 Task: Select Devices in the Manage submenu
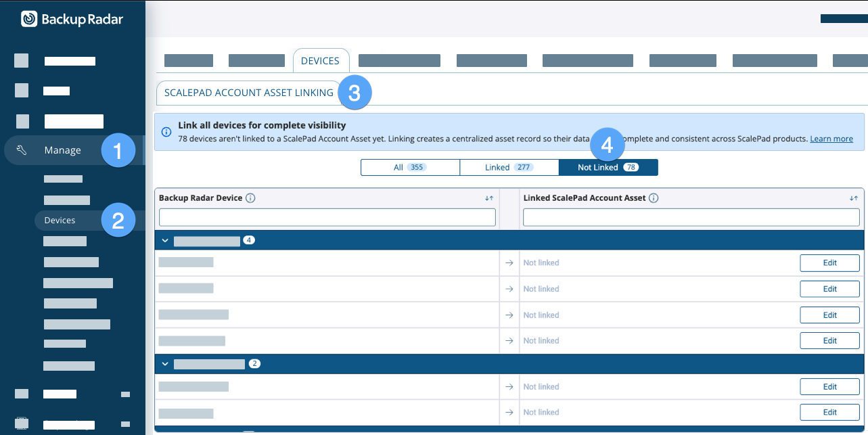click(x=60, y=220)
